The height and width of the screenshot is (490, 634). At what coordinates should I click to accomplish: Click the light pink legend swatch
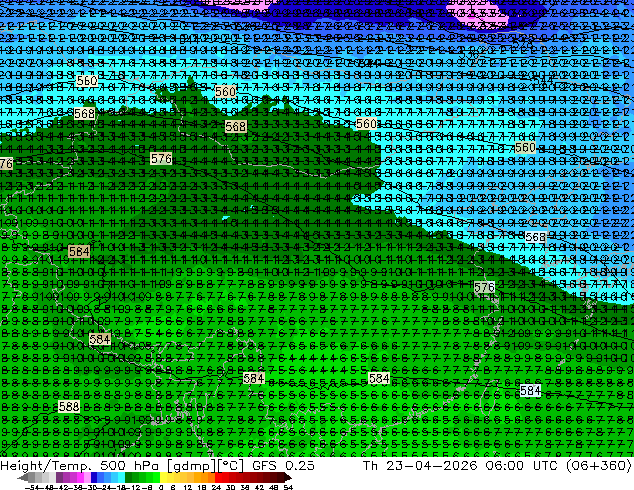[87, 477]
